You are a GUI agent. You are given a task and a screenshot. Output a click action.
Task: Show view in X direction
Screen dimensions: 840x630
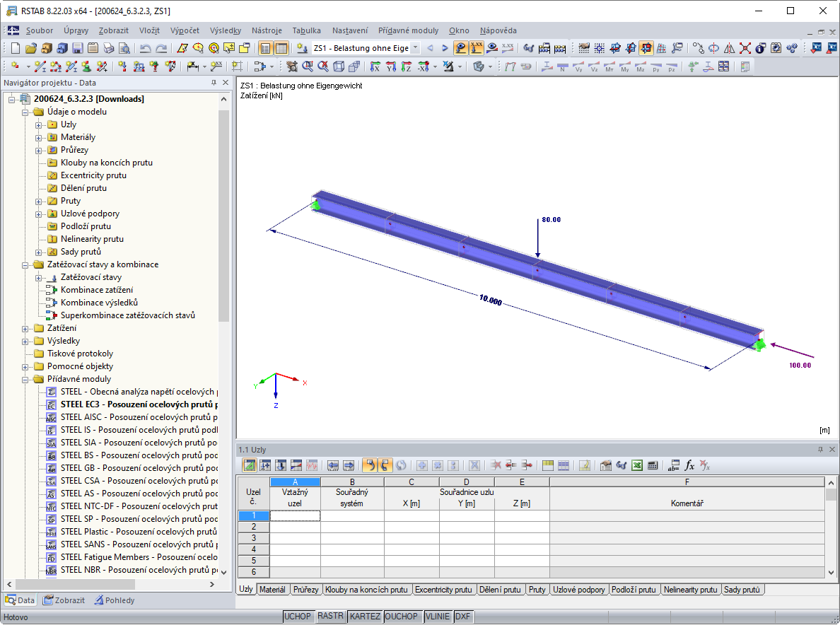tap(375, 66)
